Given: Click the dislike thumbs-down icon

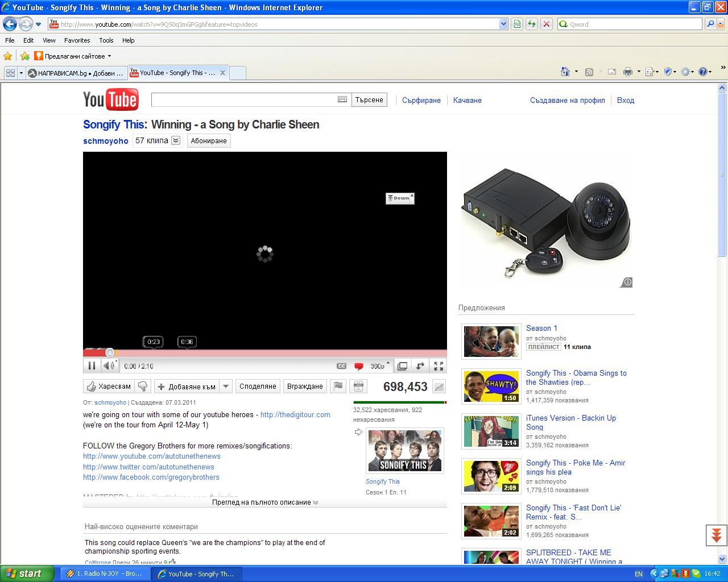Looking at the screenshot, I should [x=143, y=386].
